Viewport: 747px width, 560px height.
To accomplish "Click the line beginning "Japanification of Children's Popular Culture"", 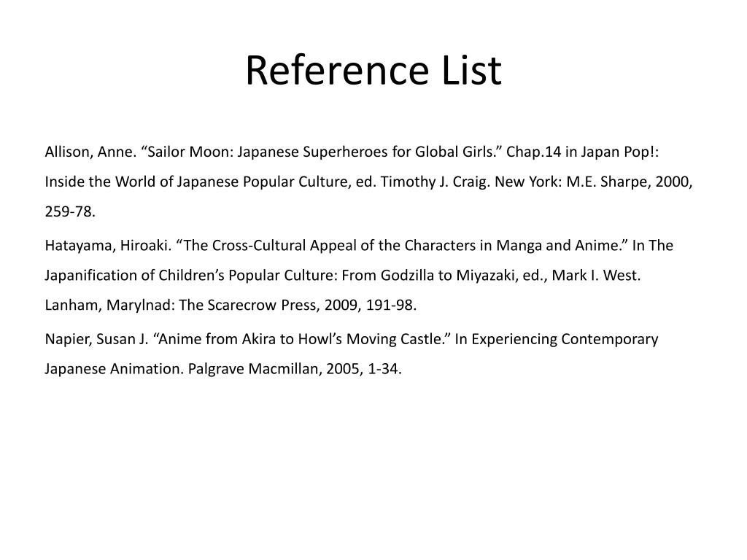I will coord(343,276).
